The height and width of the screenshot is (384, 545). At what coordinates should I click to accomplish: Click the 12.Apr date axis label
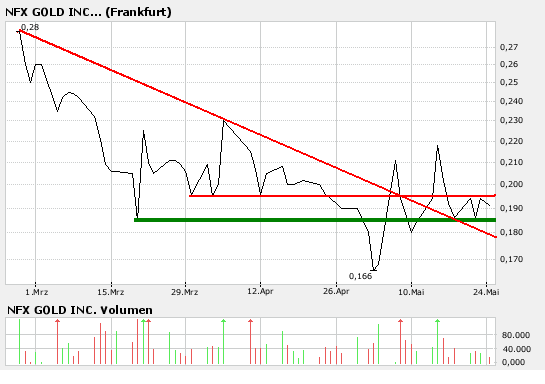(x=260, y=291)
